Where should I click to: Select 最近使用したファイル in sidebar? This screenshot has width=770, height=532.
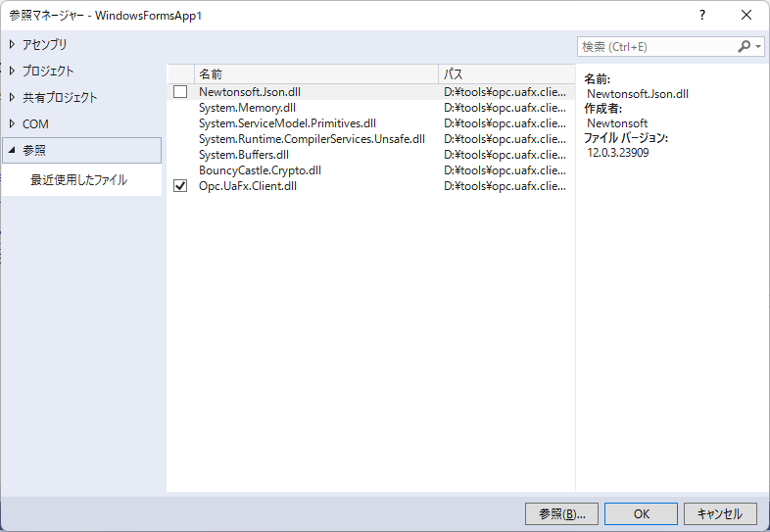pyautogui.click(x=78, y=180)
